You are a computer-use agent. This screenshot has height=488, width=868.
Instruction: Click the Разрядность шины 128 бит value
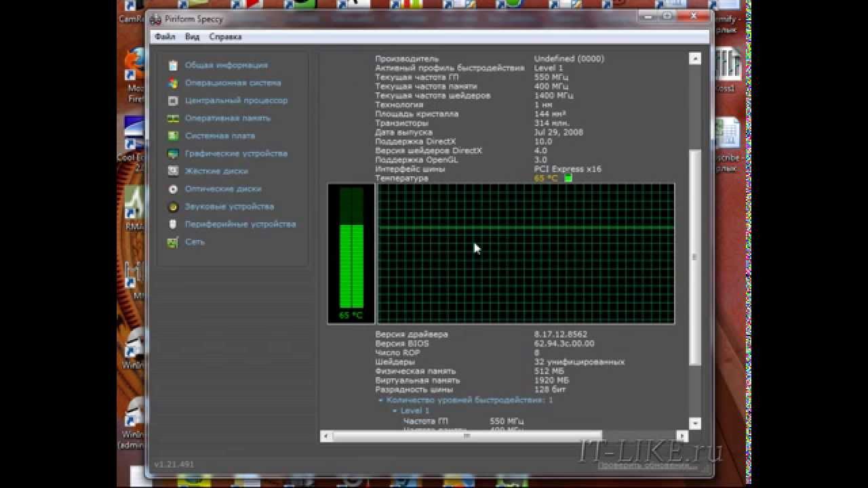click(549, 390)
